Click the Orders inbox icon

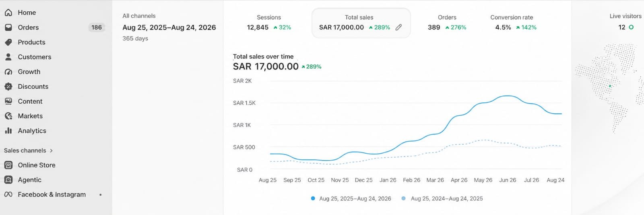coord(8,27)
